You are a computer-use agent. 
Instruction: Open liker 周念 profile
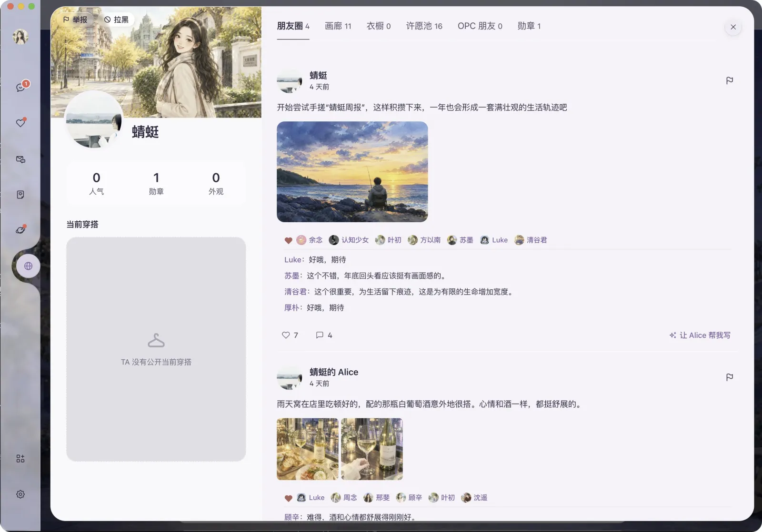[344, 497]
